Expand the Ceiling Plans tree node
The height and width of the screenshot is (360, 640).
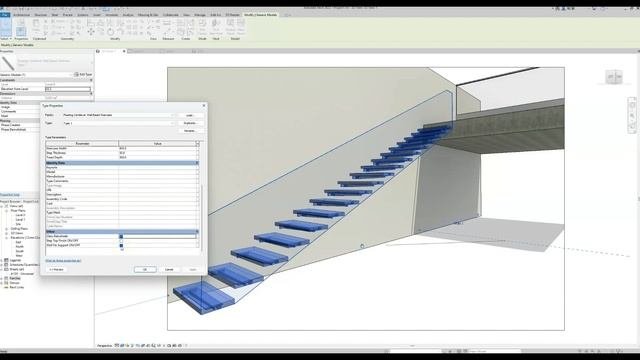pos(7,229)
